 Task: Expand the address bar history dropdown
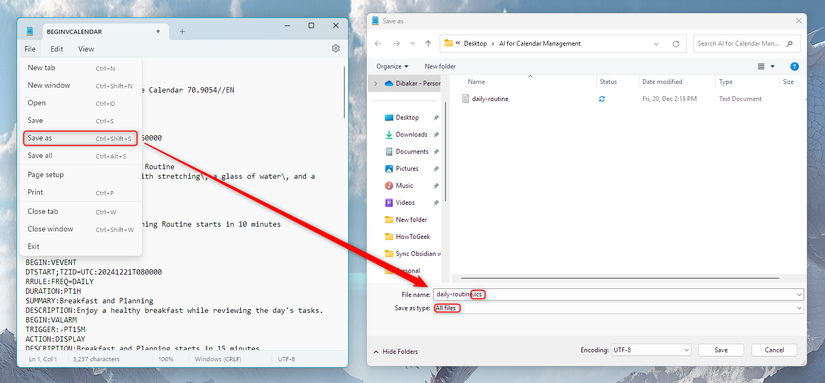(x=656, y=44)
